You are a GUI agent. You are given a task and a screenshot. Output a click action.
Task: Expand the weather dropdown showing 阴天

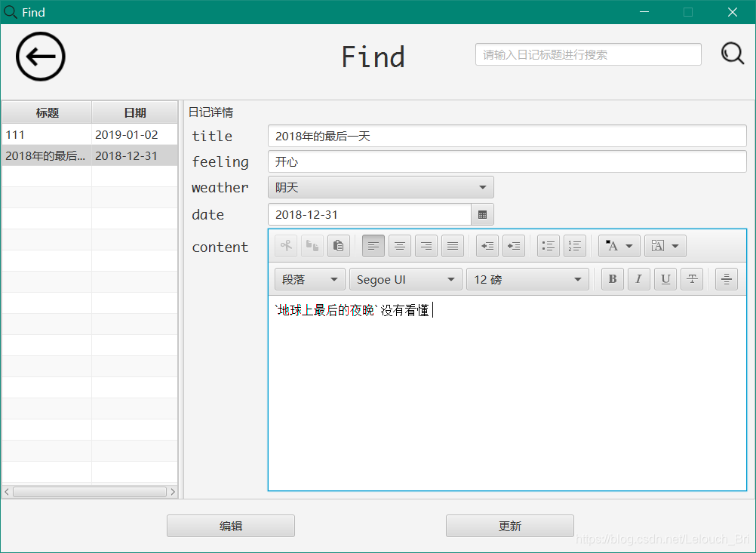[x=381, y=187]
